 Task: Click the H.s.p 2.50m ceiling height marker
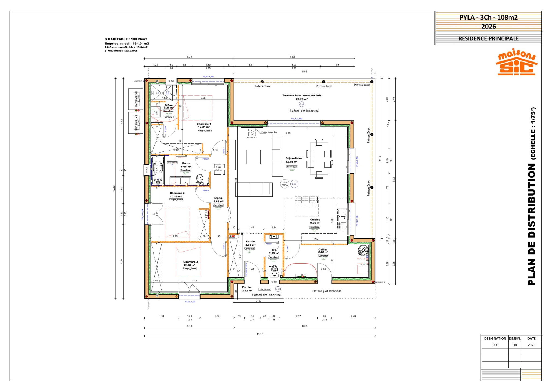[284, 184]
